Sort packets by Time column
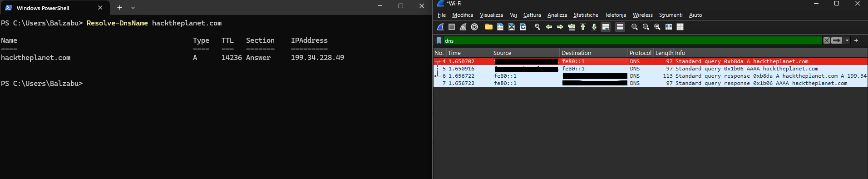This screenshot has height=179, width=868. pos(469,53)
